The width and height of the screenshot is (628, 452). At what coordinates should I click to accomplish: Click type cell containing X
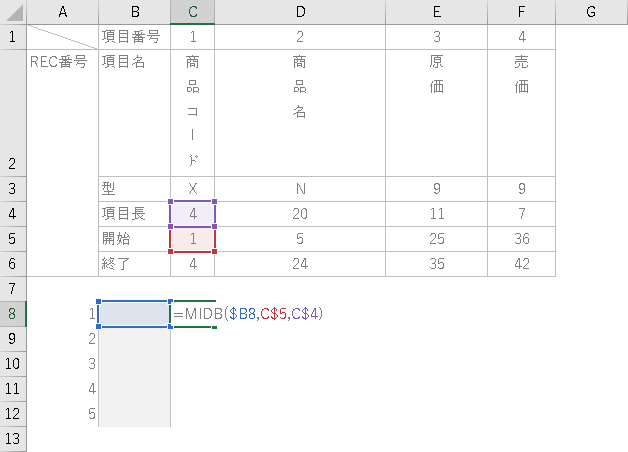(x=193, y=189)
